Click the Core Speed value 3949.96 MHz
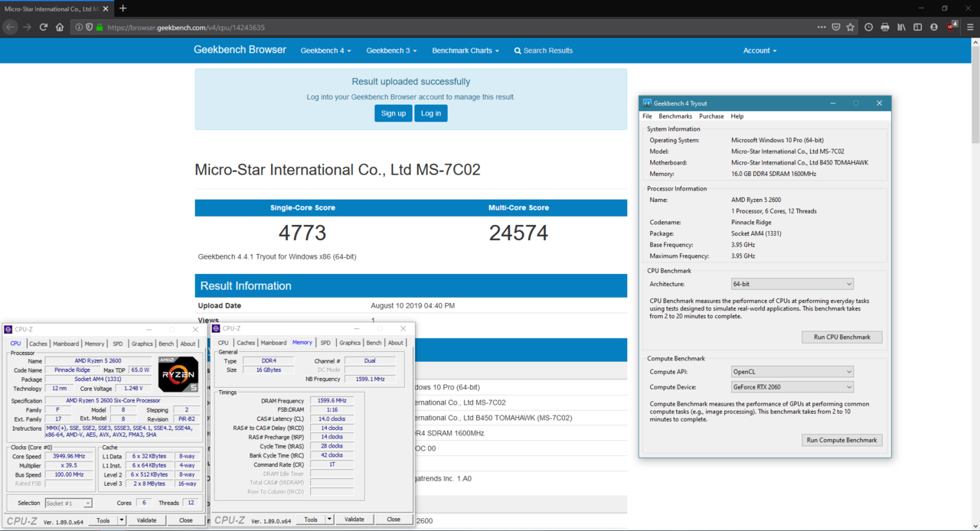The width and height of the screenshot is (980, 531). [68, 456]
